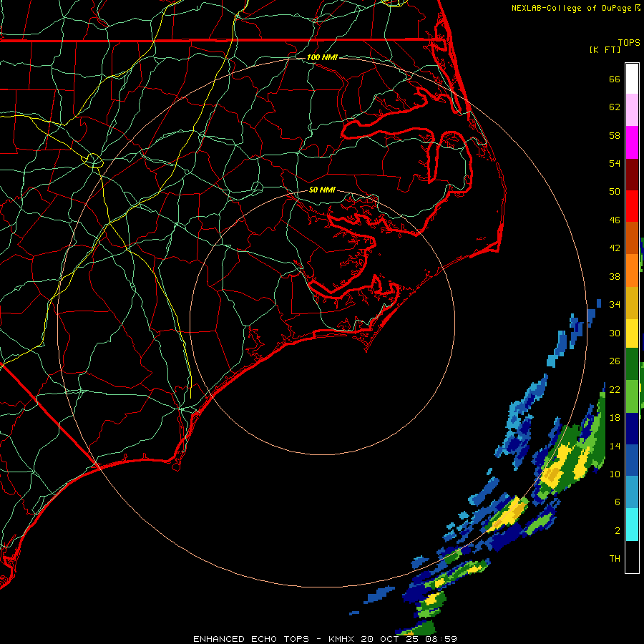Click the [K FT] units label
644x644 pixels.
[x=605, y=49]
